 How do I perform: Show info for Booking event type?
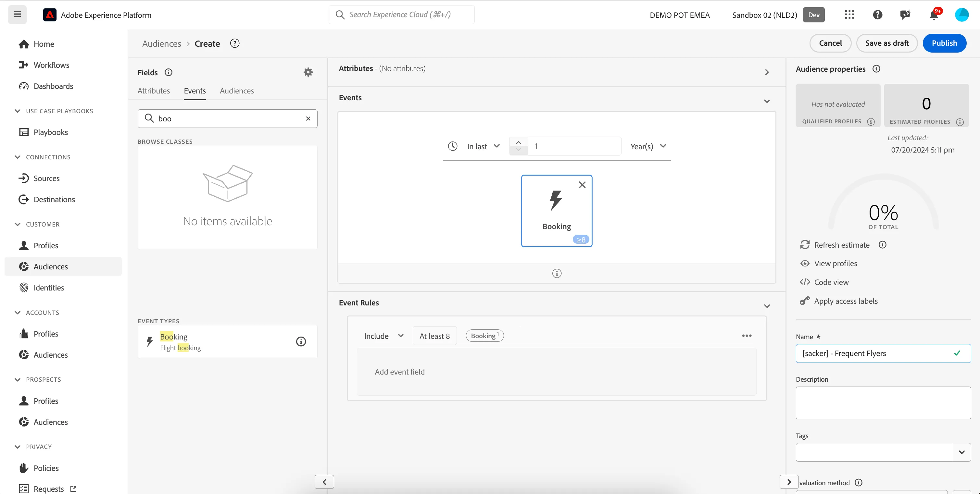[x=301, y=341]
